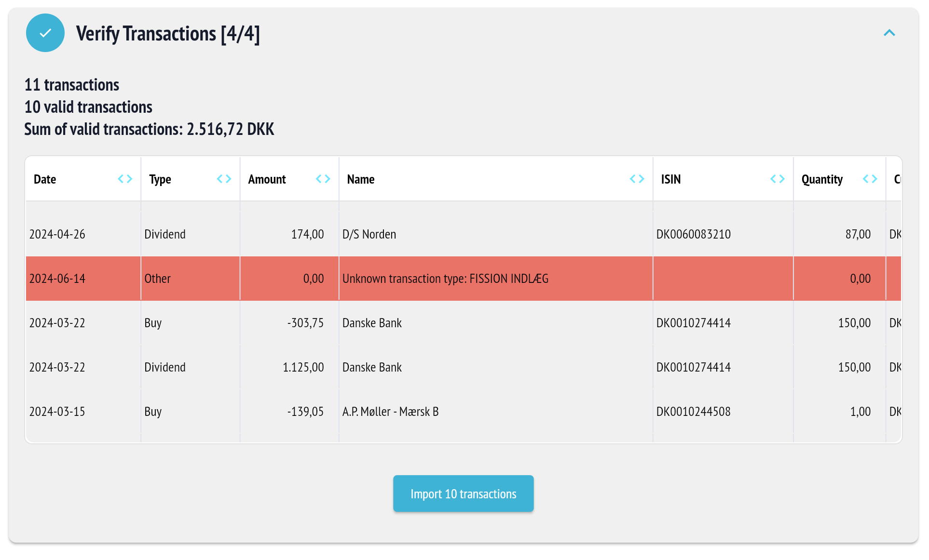This screenshot has height=560, width=929.
Task: Click the 1.125,00 amount cell
Action: coord(289,367)
